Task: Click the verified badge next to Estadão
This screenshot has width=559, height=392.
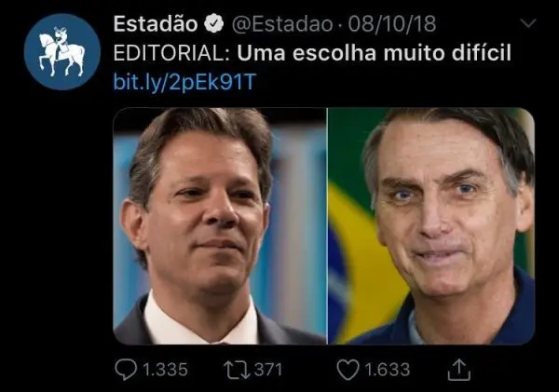Action: [214, 23]
